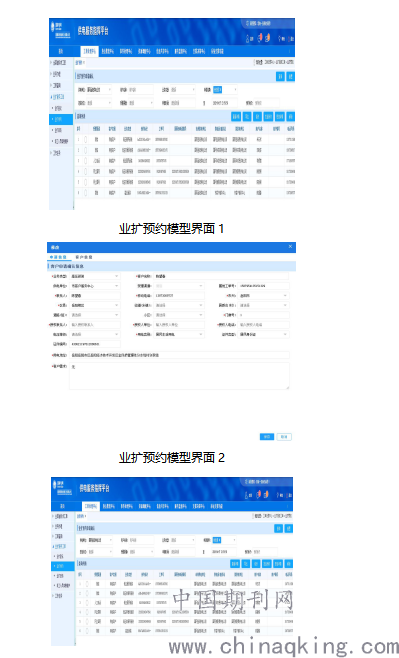The image size is (399, 658).
Task: Expand the 供电单位 dropdown in the dialog
Action: pos(95,286)
